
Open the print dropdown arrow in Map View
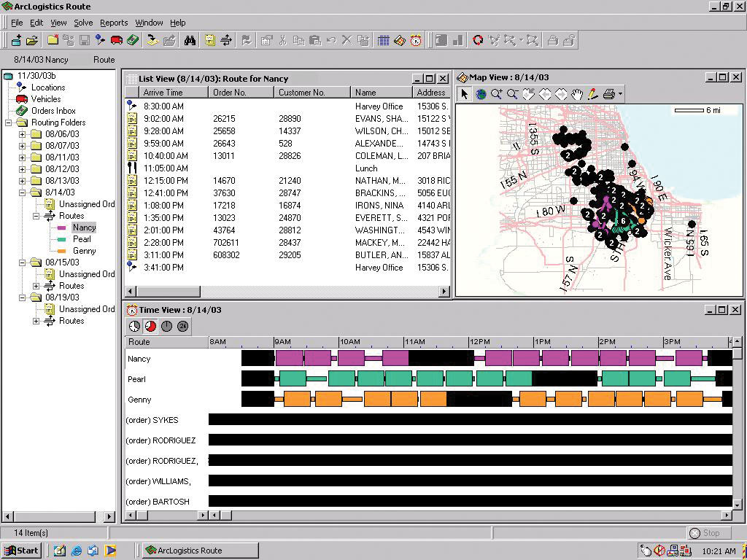(x=620, y=94)
